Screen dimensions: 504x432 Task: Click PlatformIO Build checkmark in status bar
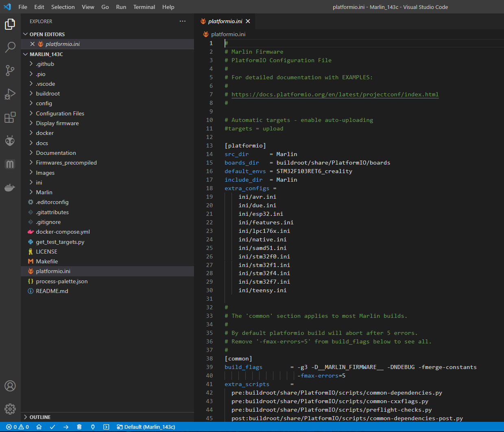click(52, 427)
